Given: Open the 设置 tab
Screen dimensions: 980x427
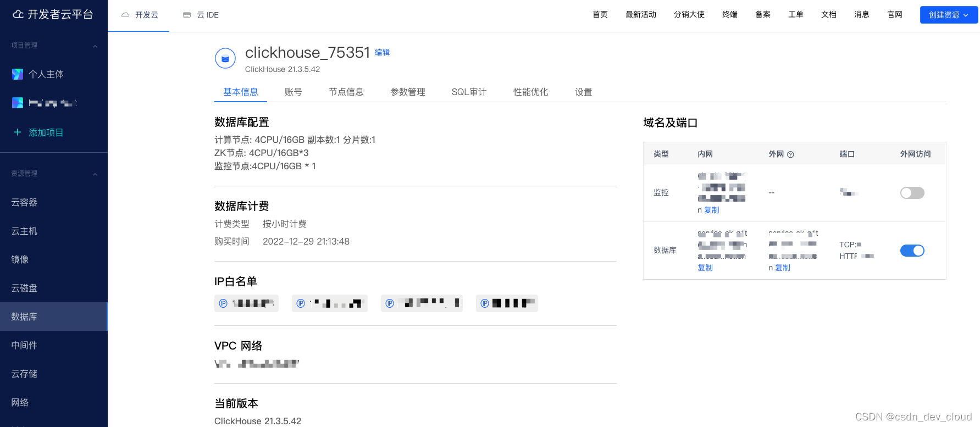Looking at the screenshot, I should click(x=584, y=92).
